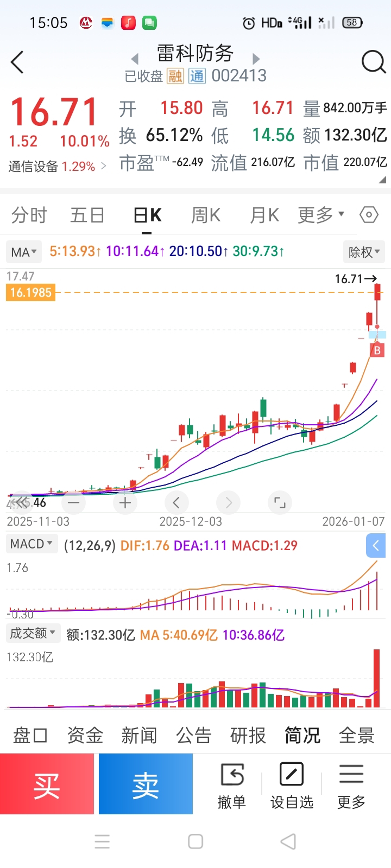Tap the MA 5:13.93 value
This screenshot has height=868, width=391.
pyautogui.click(x=75, y=251)
